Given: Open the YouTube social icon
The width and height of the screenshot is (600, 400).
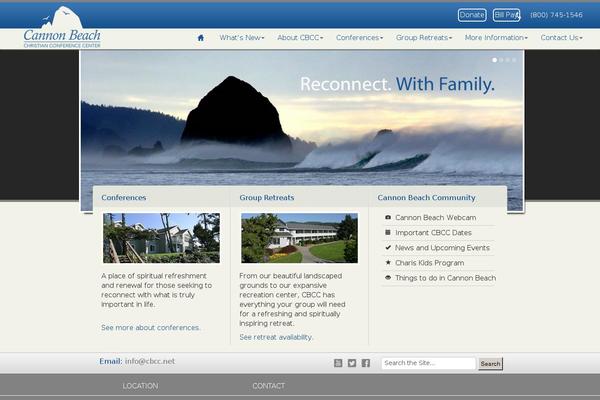Looking at the screenshot, I should click(x=338, y=363).
